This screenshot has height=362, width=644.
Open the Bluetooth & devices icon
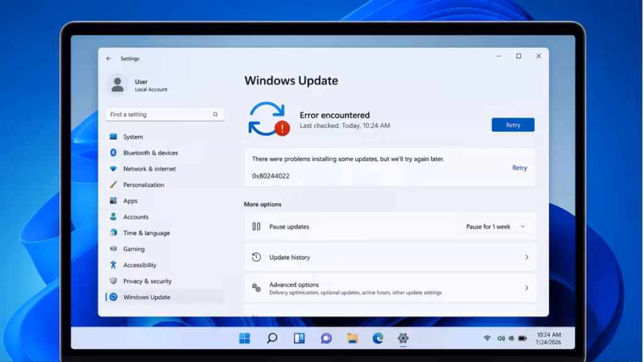(x=113, y=153)
